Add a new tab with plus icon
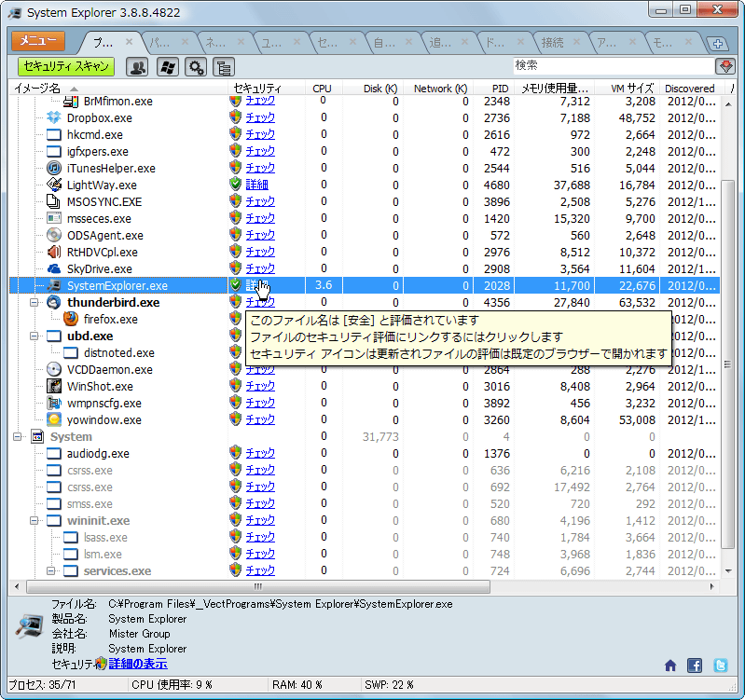Image resolution: width=745 pixels, height=700 pixels. tap(717, 44)
